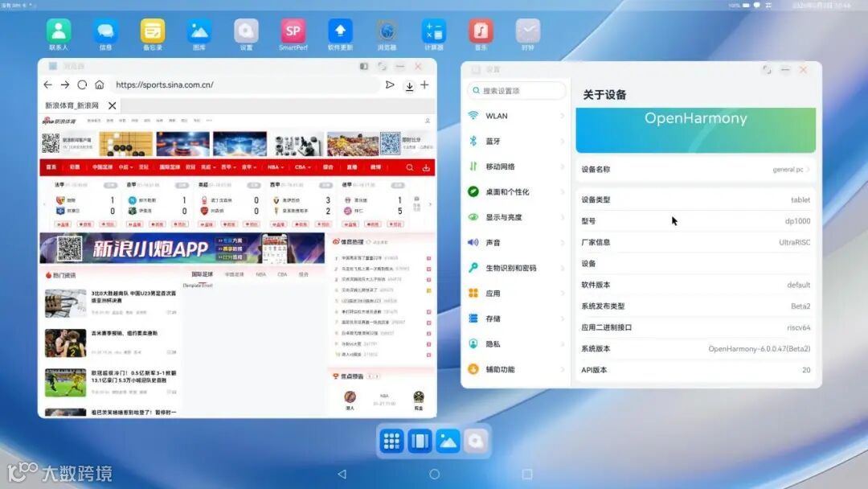
Task: Launch the SmartPerf app icon
Action: coord(293,31)
